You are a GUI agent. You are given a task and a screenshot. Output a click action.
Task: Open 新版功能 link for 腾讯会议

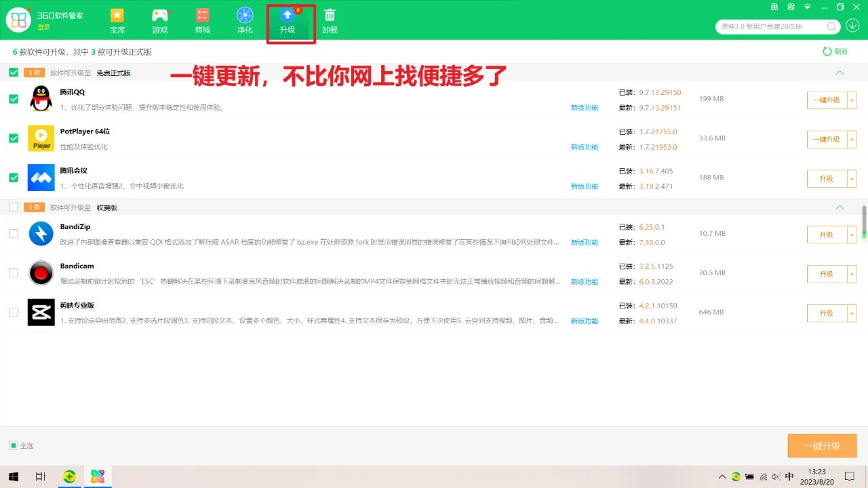pyautogui.click(x=585, y=186)
